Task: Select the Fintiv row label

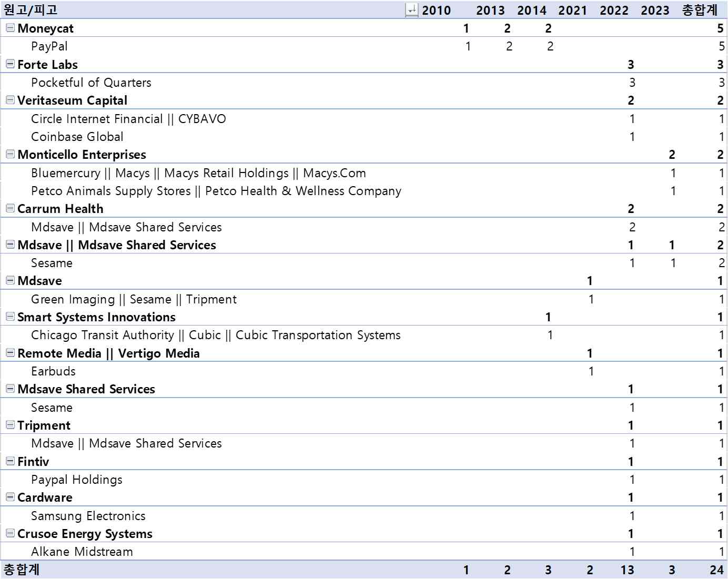Action: click(x=33, y=462)
